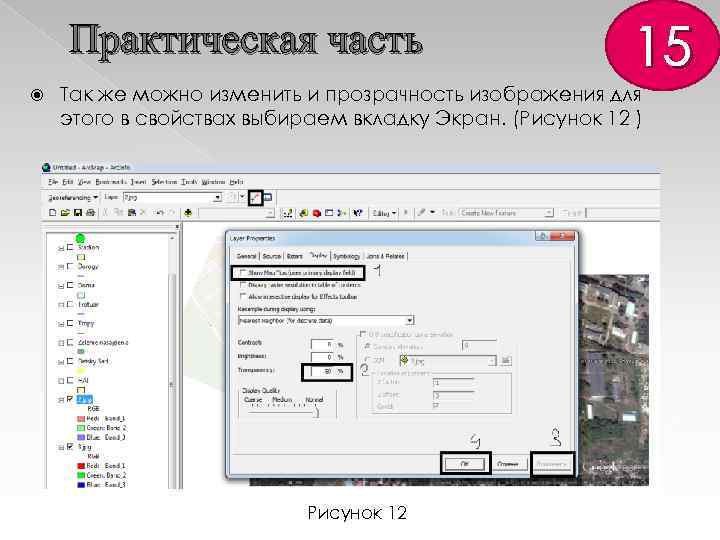
Task: Open the georeferencing Layer combo box
Action: (172, 197)
